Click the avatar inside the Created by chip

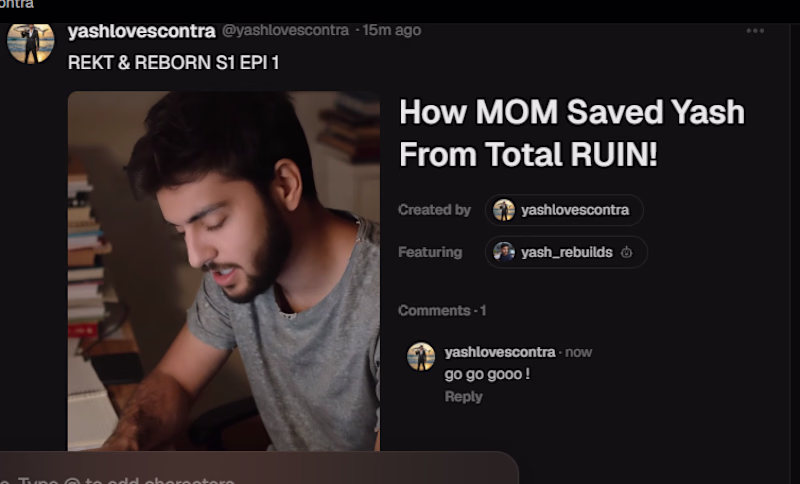pos(504,210)
